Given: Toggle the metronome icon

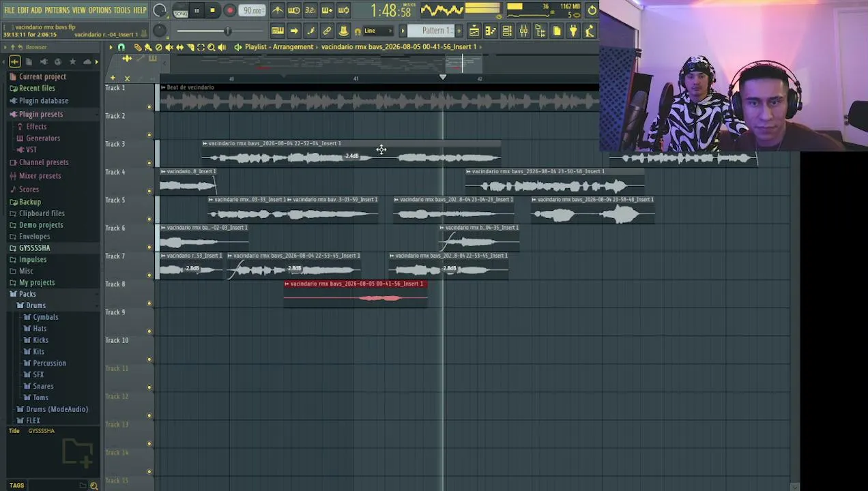Looking at the screenshot, I should 277,10.
